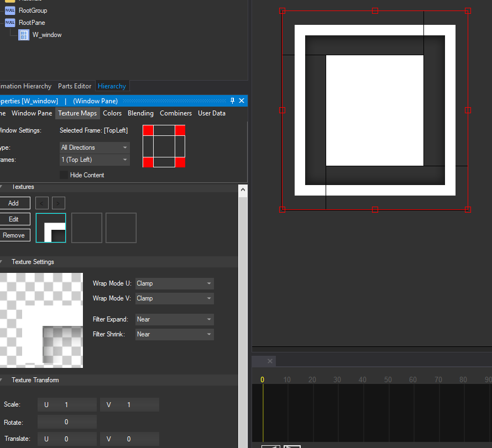Collapse the Texture Transform section
492x448 pixels.
(x=1, y=380)
